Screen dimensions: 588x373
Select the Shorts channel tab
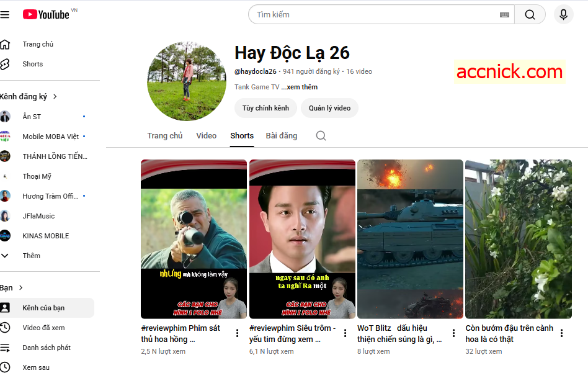242,136
